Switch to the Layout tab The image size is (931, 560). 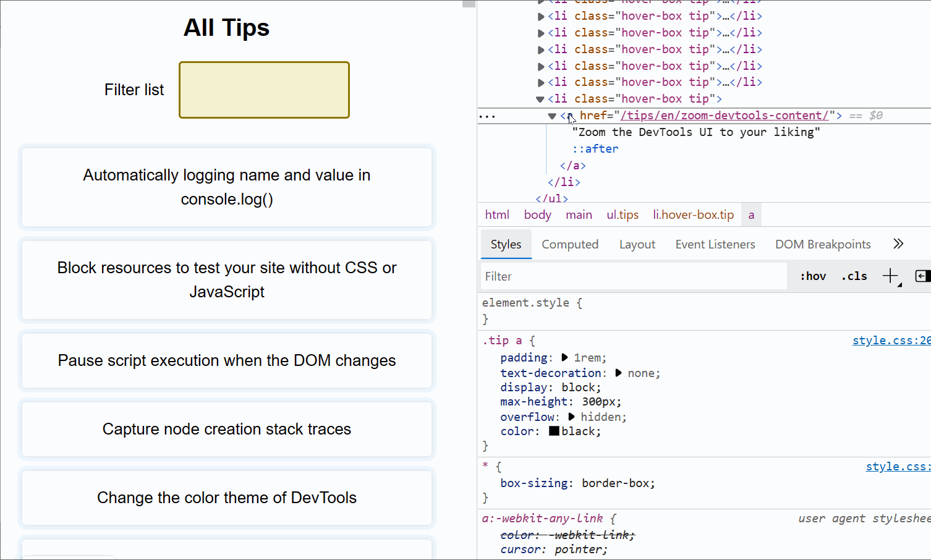coord(637,245)
